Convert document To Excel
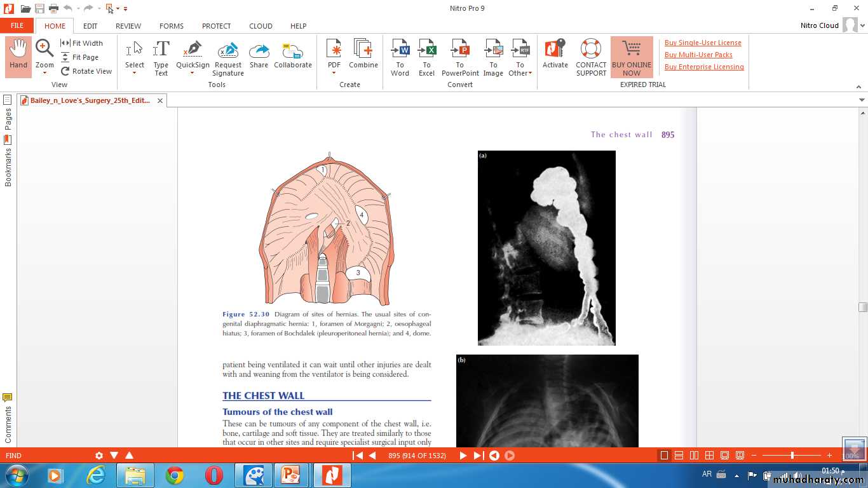 click(x=426, y=56)
